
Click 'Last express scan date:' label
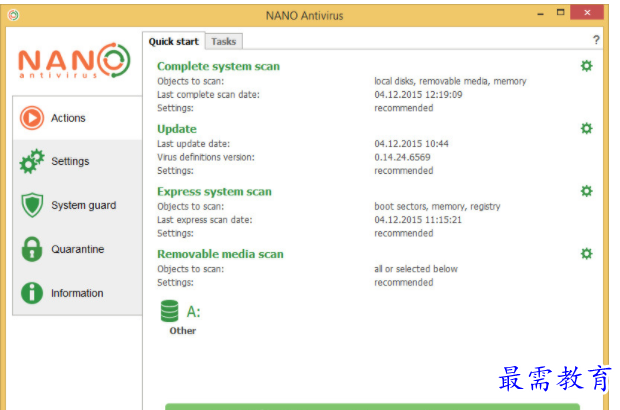tap(204, 219)
